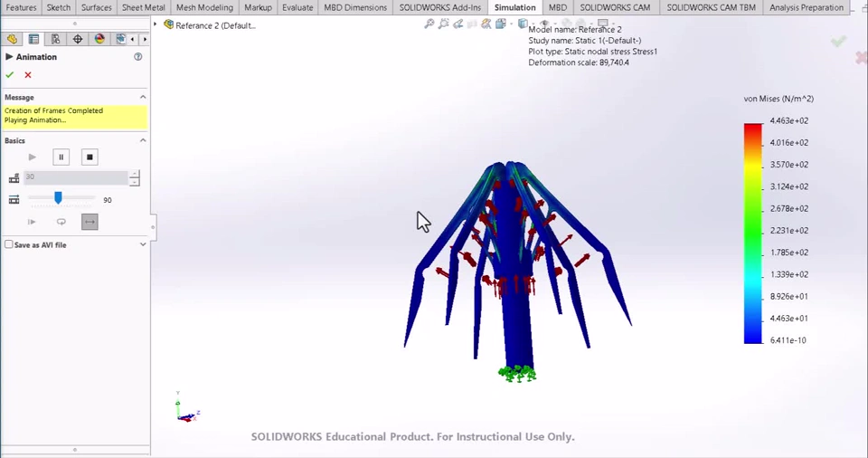This screenshot has height=458, width=868.
Task: Click the von Mises color legend bar
Action: 753,234
